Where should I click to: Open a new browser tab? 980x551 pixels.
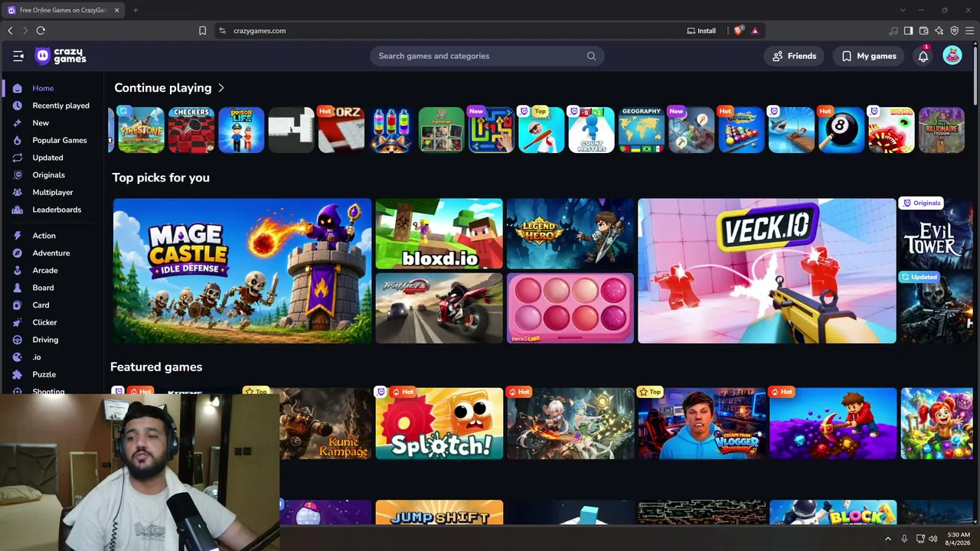tap(136, 10)
